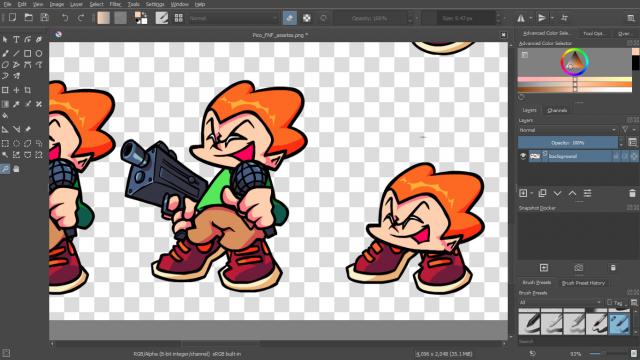Select the Measure tool
Viewport: 640px width, 360px height.
16,129
